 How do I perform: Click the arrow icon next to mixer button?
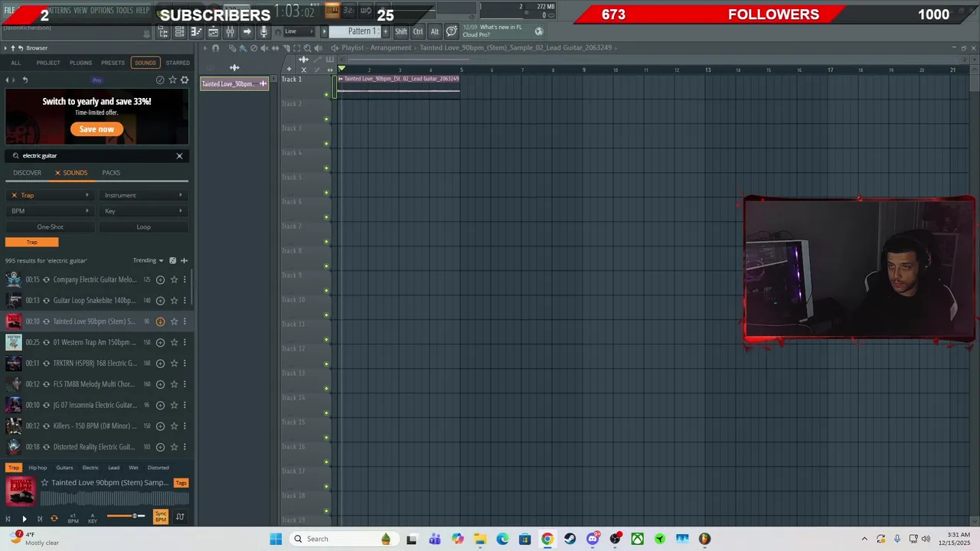[247, 31]
